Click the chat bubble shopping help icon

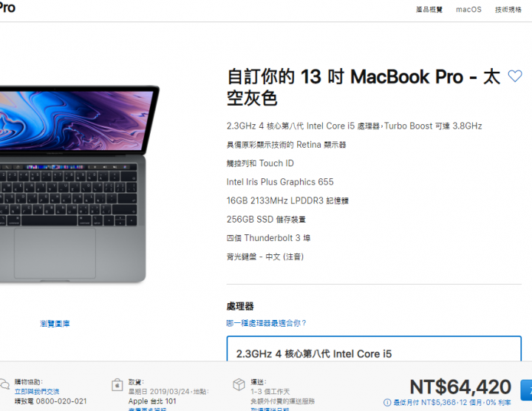4,384
